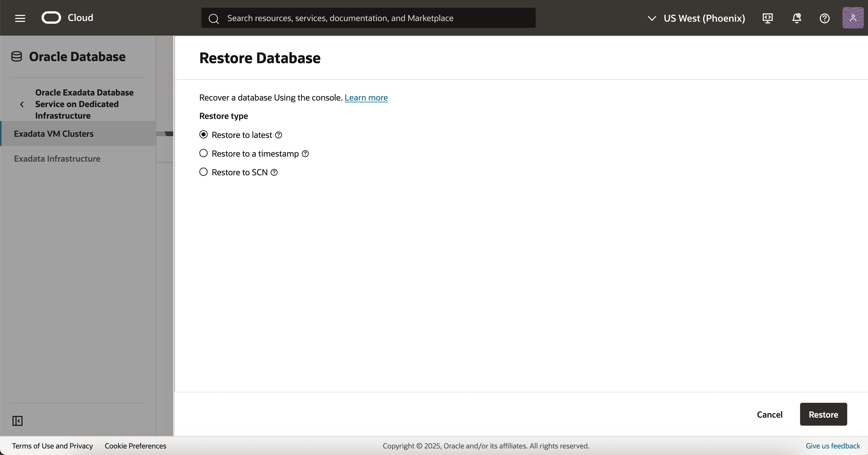Go back from Exadata Dedicated Infrastructure chevron
This screenshot has height=455, width=868.
coord(22,104)
